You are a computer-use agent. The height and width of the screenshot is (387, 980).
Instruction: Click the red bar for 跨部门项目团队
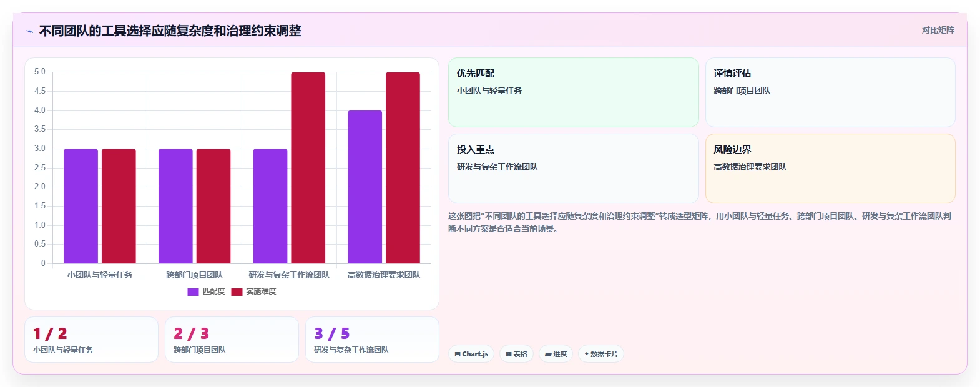coord(213,206)
